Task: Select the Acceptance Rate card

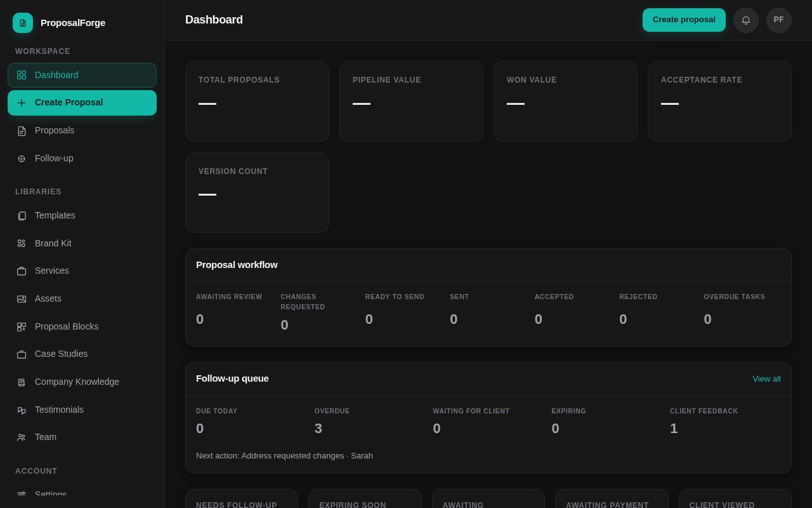Action: [x=719, y=102]
